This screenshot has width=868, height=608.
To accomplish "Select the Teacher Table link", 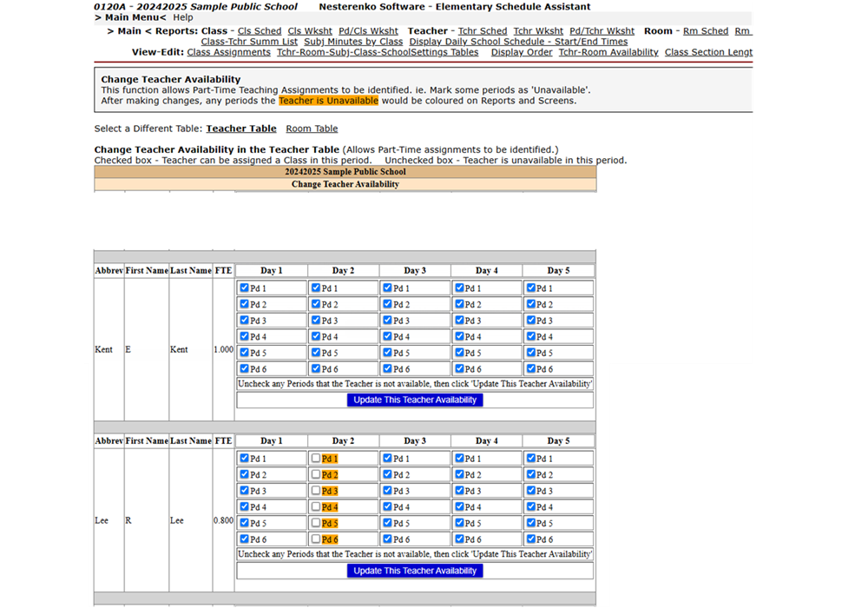I will pyautogui.click(x=240, y=129).
